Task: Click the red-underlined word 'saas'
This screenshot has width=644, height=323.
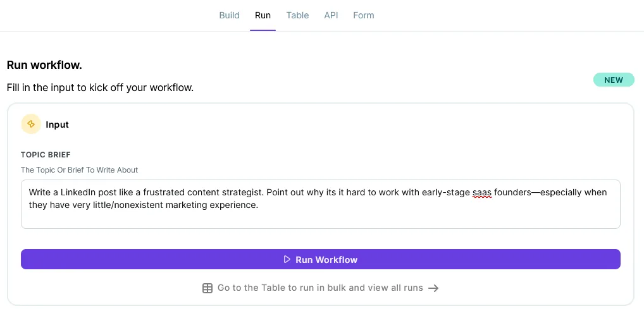Action: pyautogui.click(x=482, y=193)
